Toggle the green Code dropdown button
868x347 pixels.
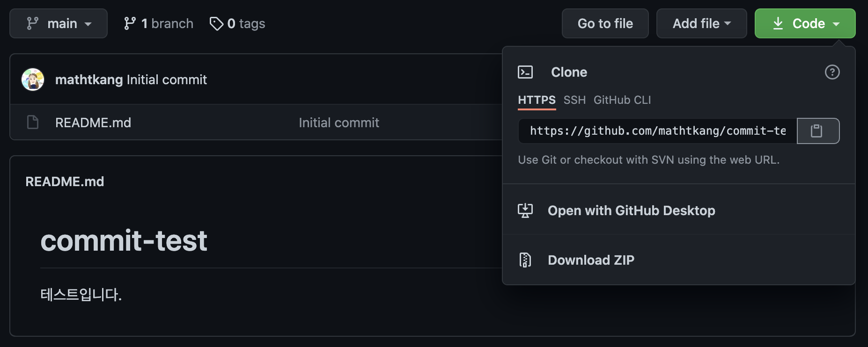coord(805,23)
